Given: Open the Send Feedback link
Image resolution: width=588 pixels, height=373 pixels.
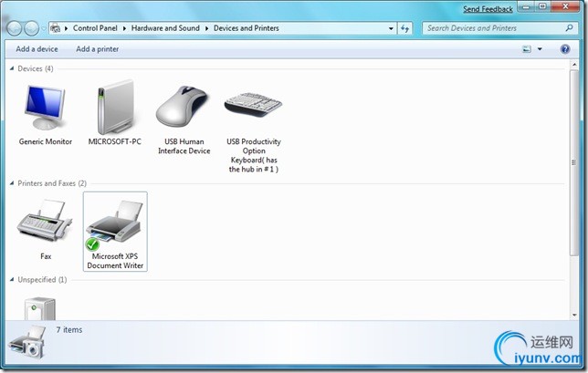Looking at the screenshot, I should [488, 9].
